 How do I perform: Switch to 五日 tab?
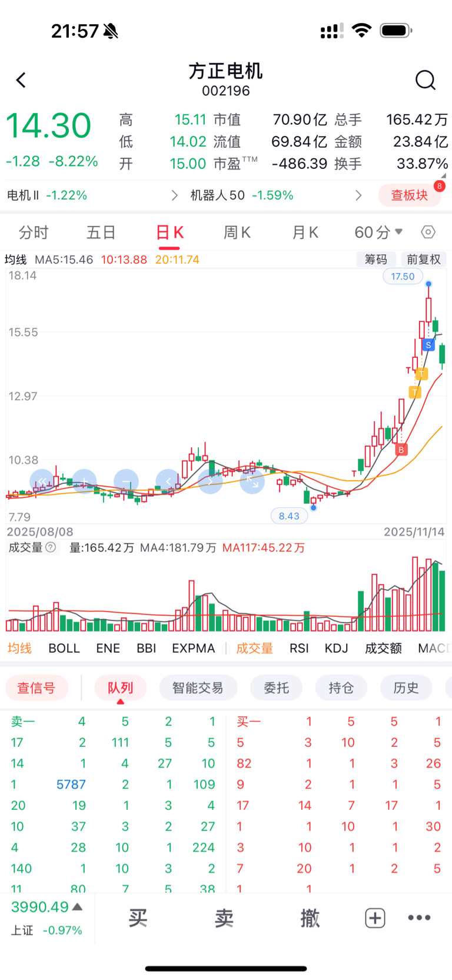tap(101, 232)
